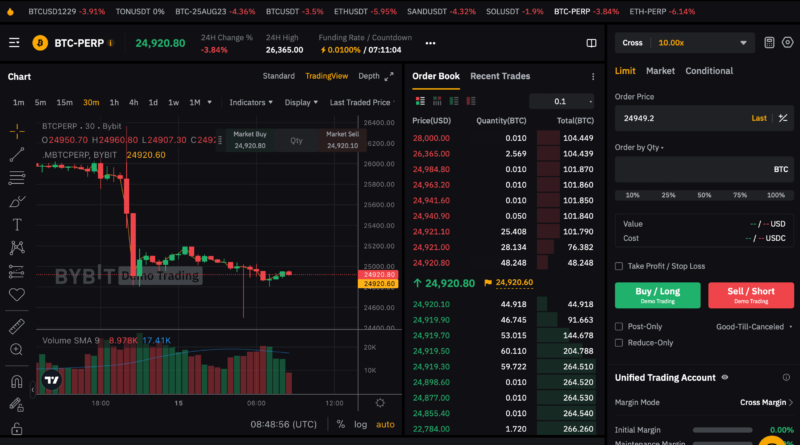Image resolution: width=800 pixels, height=445 pixels.
Task: Expand the Indicators dropdown
Action: [252, 102]
